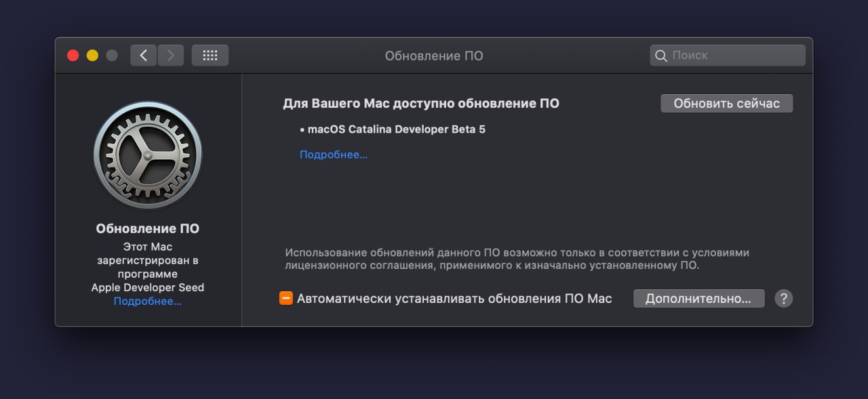868x399 pixels.
Task: Click inside the Поиск search field
Action: click(x=728, y=56)
